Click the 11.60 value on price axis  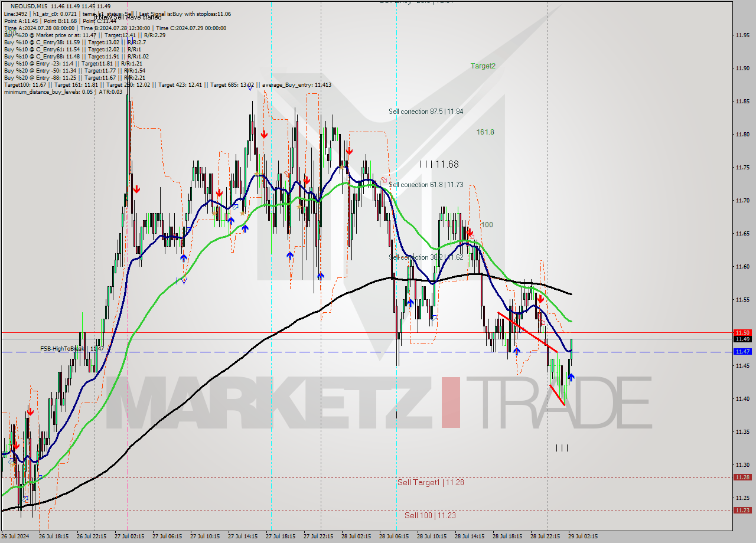click(x=742, y=267)
